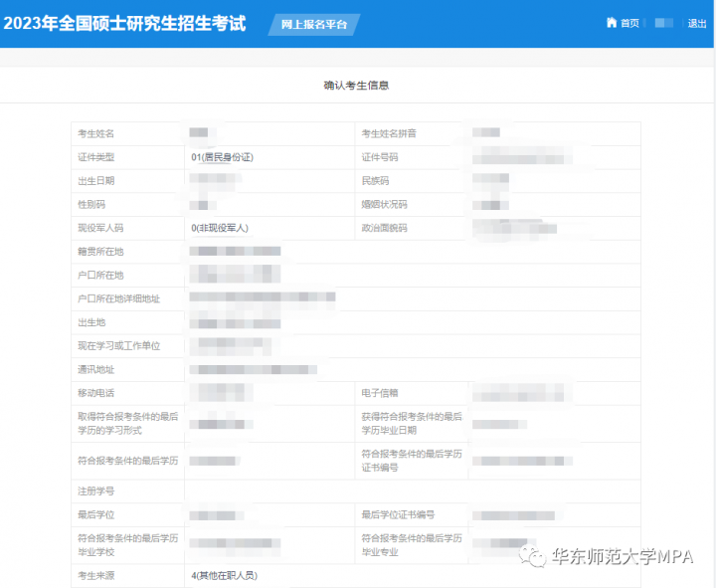Image resolution: width=716 pixels, height=588 pixels.
Task: Click the 最后学位 label
Action: pos(95,515)
